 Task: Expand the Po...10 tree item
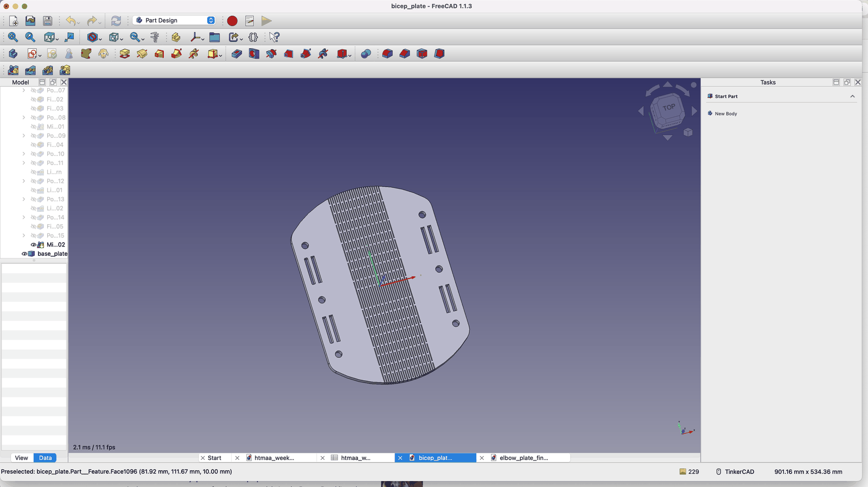(x=24, y=154)
